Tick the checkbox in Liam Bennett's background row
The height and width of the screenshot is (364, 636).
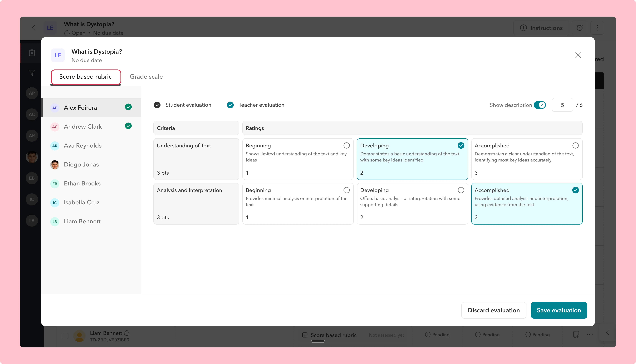[x=65, y=336]
